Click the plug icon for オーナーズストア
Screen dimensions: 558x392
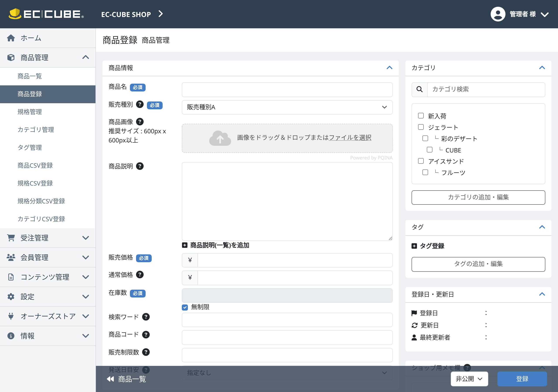tap(11, 316)
